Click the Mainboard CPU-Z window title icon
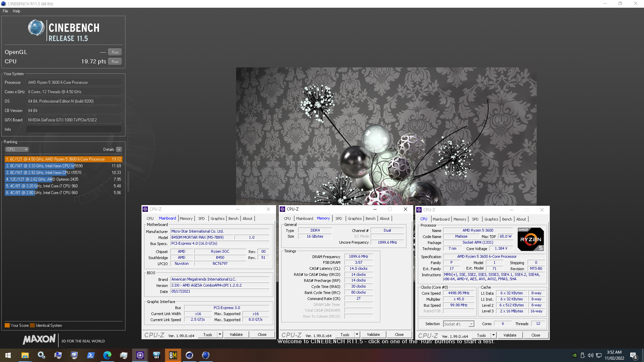Image resolution: width=644 pixels, height=362 pixels. coord(145,209)
